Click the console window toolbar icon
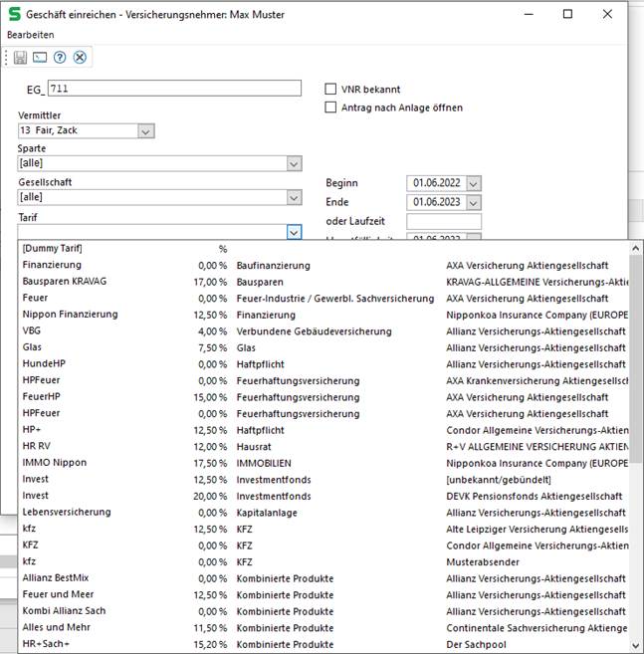Image resolution: width=644 pixels, height=654 pixels. [40, 58]
